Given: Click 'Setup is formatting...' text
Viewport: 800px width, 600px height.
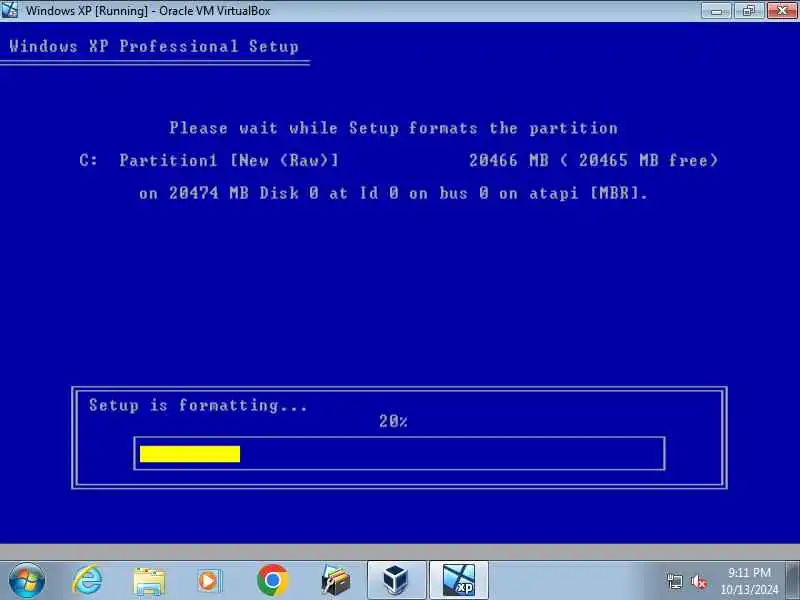Looking at the screenshot, I should (198, 405).
